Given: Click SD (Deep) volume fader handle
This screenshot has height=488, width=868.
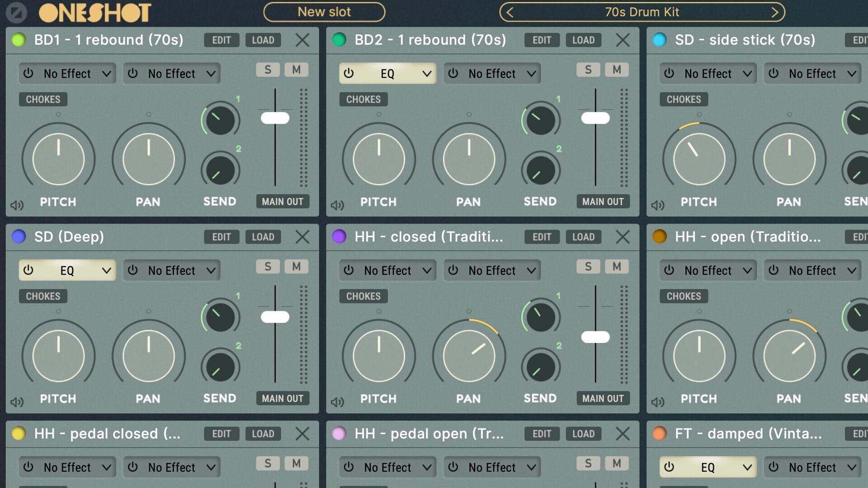Looking at the screenshot, I should (275, 317).
